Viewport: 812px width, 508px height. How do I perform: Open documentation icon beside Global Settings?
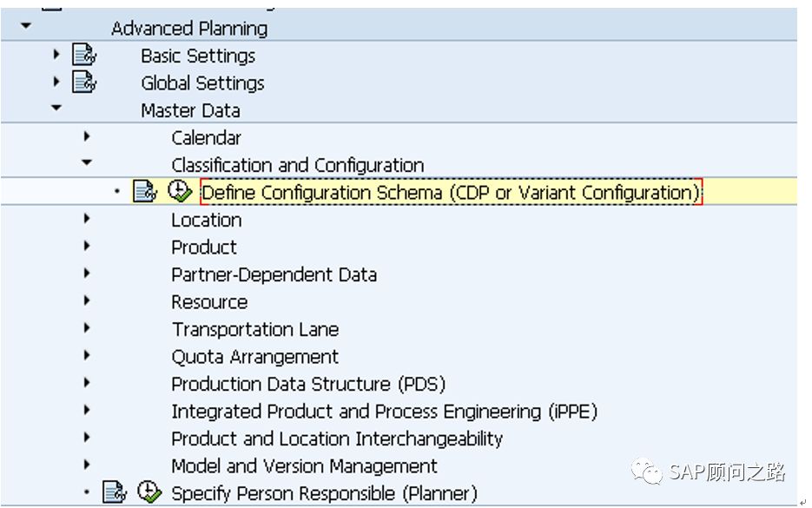tap(84, 83)
